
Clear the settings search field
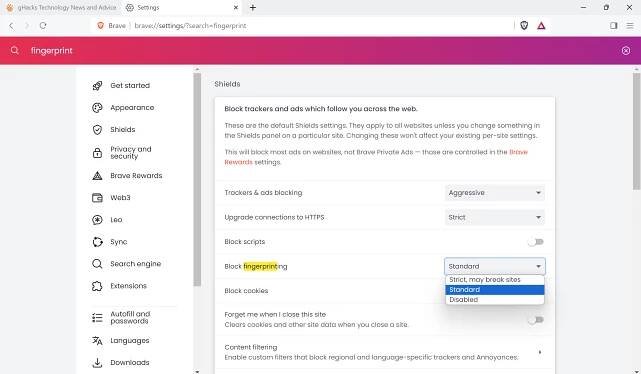625,51
